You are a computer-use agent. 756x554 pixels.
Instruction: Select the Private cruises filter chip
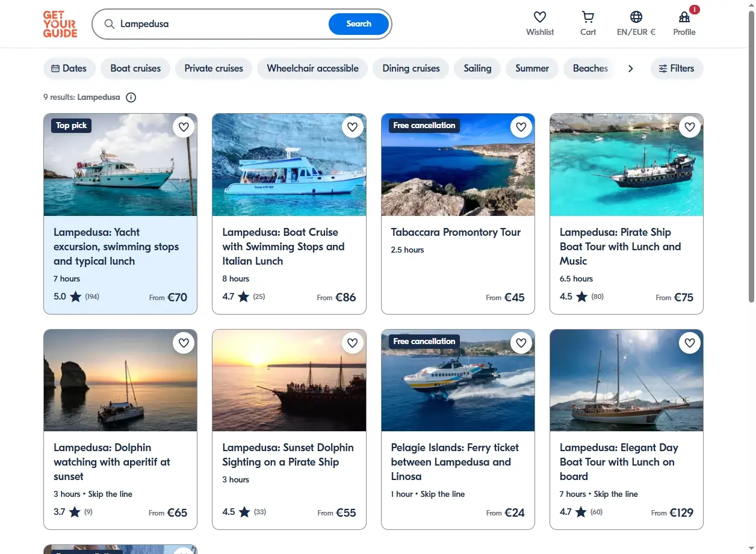coord(214,69)
